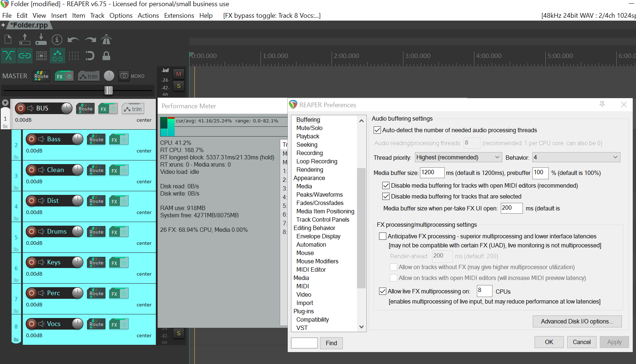Click Advanced Disk I/O options button
636x364 pixels.
point(577,321)
